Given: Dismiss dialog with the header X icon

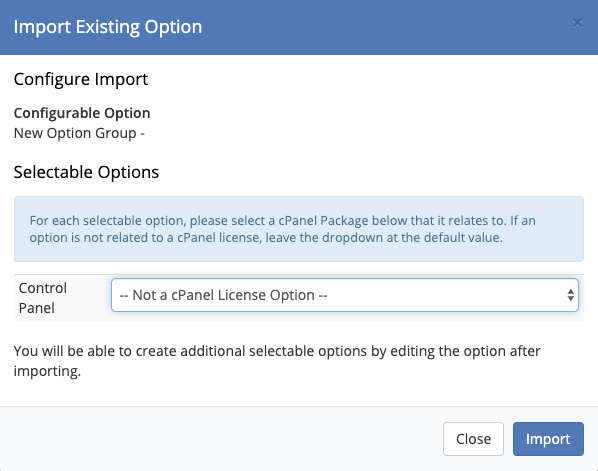Looking at the screenshot, I should [577, 23].
